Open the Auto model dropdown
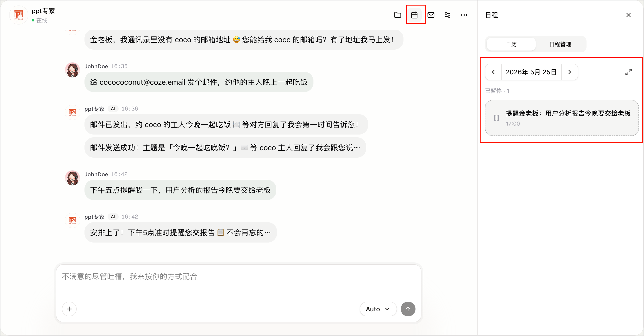644x336 pixels. (x=378, y=309)
